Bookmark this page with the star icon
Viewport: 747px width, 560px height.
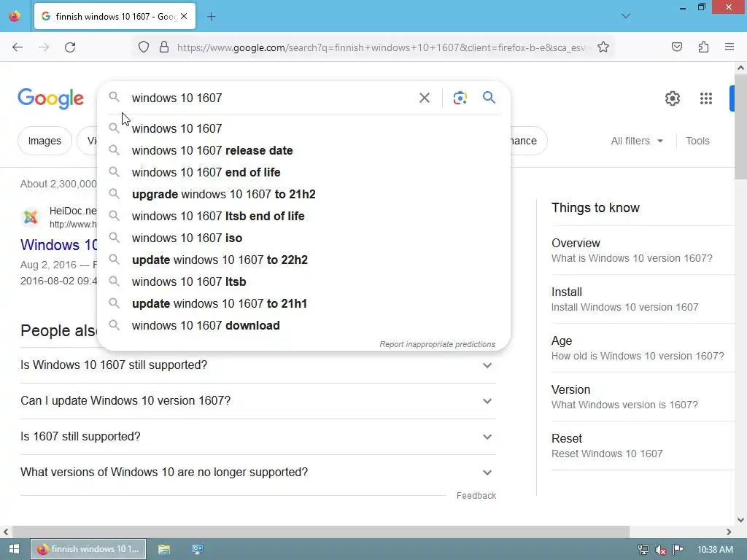[603, 47]
